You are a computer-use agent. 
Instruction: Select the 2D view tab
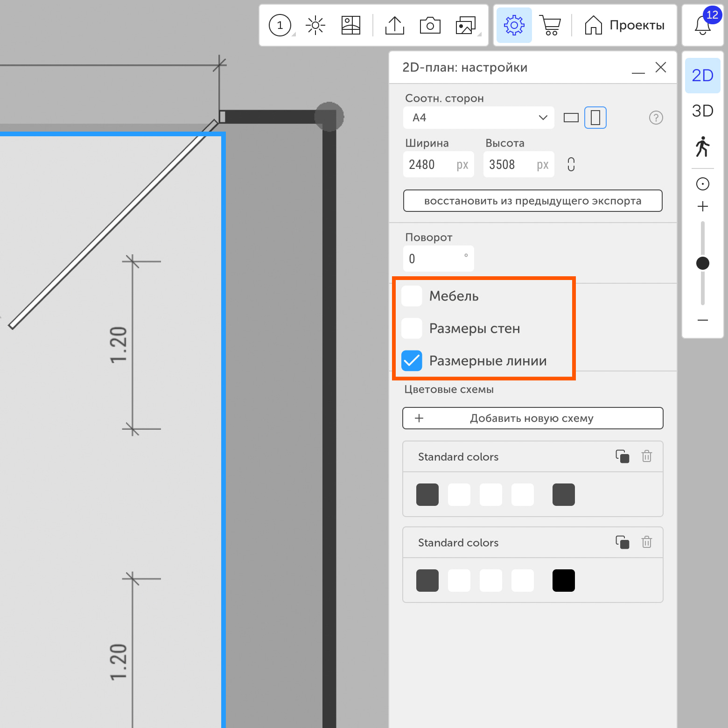(702, 76)
